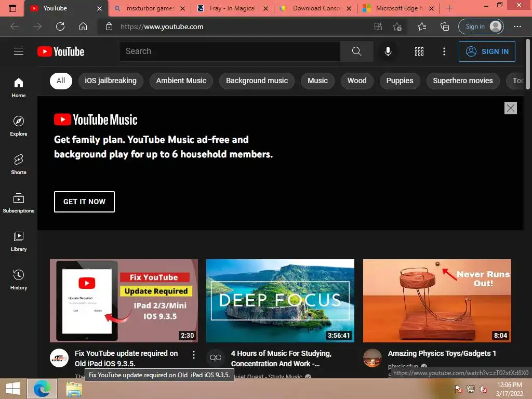Add this page to favorites star

pos(397,26)
